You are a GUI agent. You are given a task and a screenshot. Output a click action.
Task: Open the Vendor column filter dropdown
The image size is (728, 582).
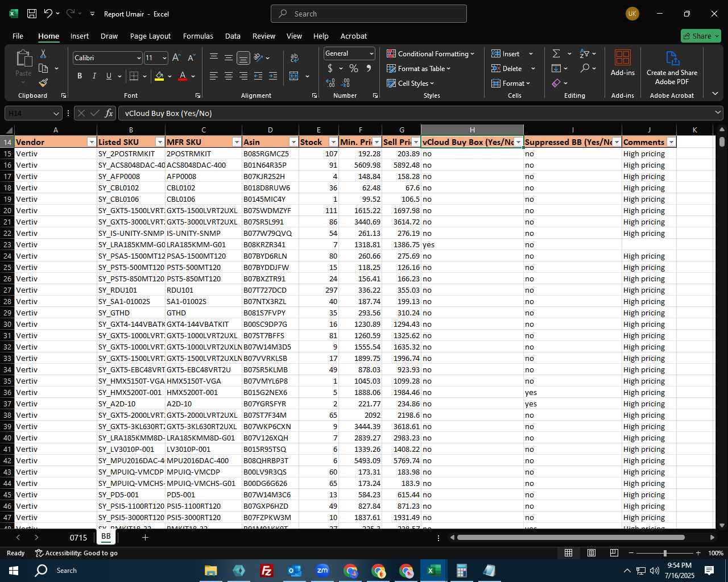point(92,142)
